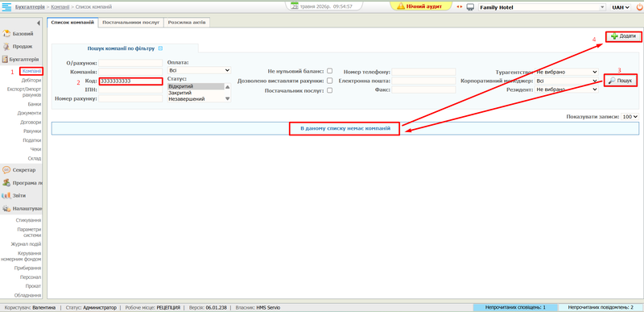Click the ІПН input field
The image size is (644, 312).
(x=130, y=89)
